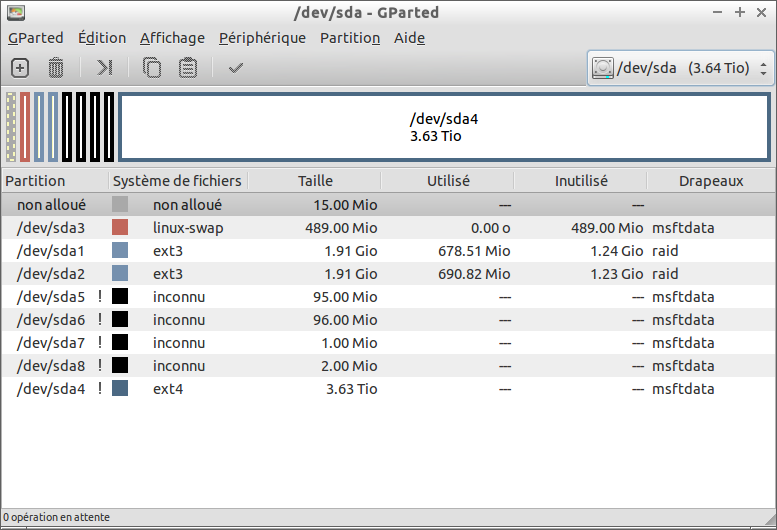
Task: Click the 1.24 Gio unused value
Action: [x=616, y=251]
